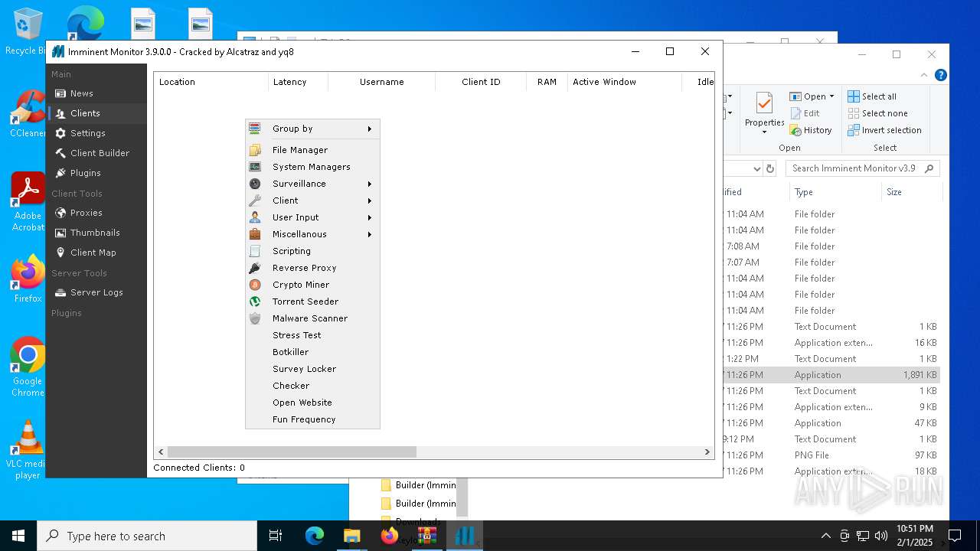Show hidden system tray icons
This screenshot has width=980, height=551.
(x=825, y=536)
